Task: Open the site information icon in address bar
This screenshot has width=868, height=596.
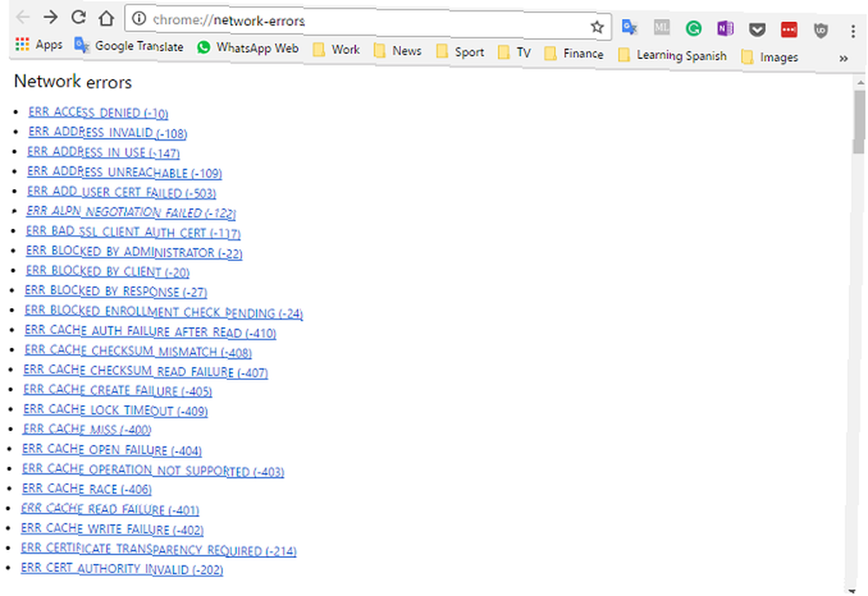Action: pos(139,19)
